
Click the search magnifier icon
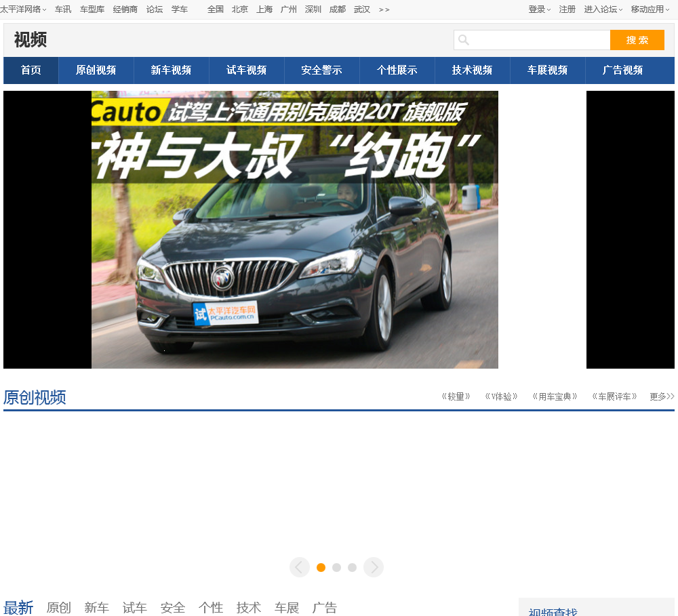464,40
